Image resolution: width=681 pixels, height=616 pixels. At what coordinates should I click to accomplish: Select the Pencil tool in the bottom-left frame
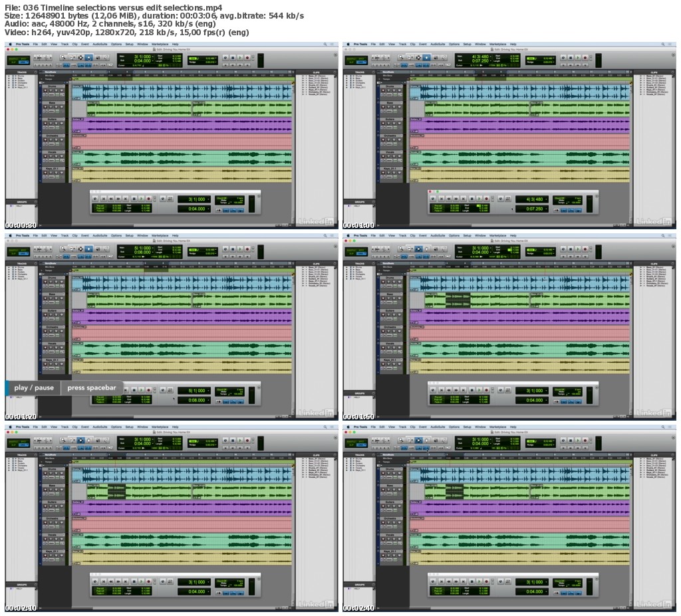click(106, 440)
